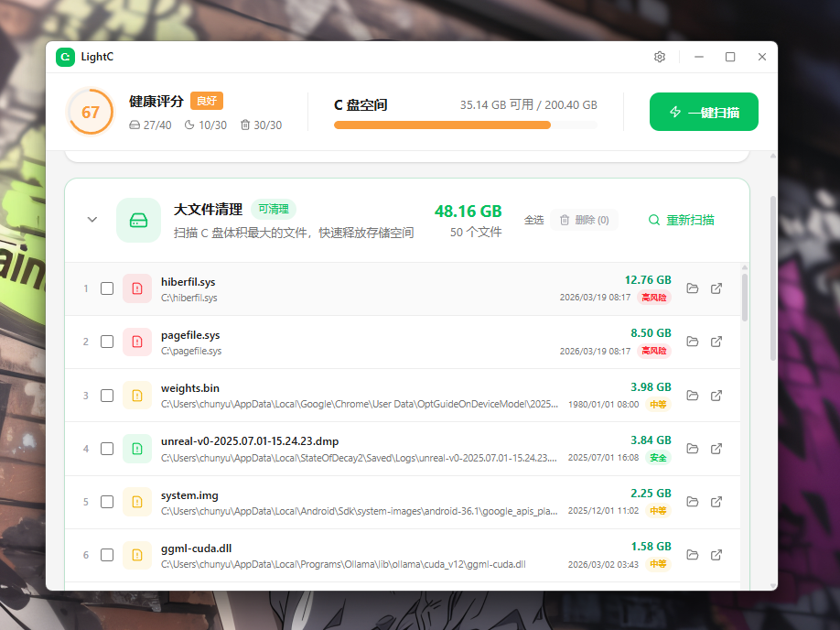Click the yellow file icon for ggml-cuda.dll
Image resolution: width=840 pixels, height=630 pixels.
(137, 555)
